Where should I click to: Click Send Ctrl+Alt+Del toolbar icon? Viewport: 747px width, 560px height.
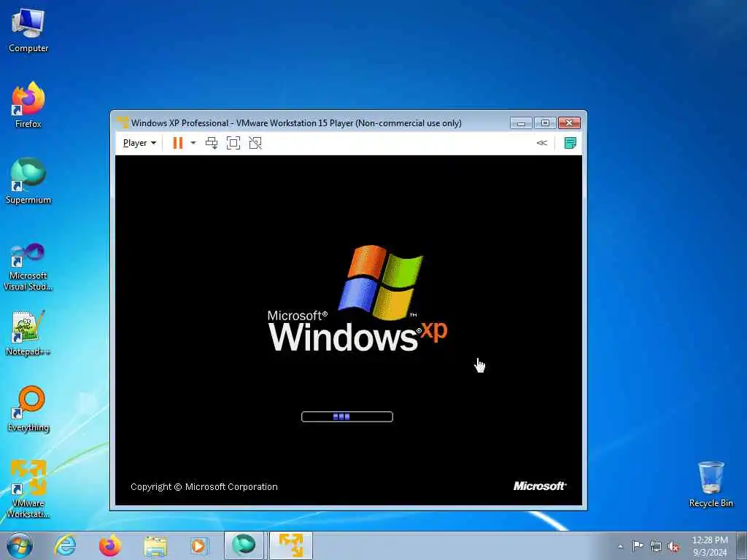click(212, 143)
